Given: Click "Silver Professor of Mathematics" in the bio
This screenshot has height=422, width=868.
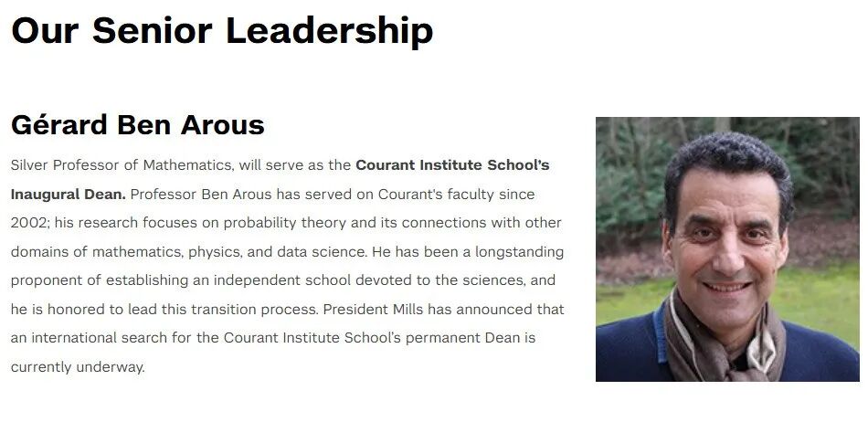Looking at the screenshot, I should [x=121, y=165].
